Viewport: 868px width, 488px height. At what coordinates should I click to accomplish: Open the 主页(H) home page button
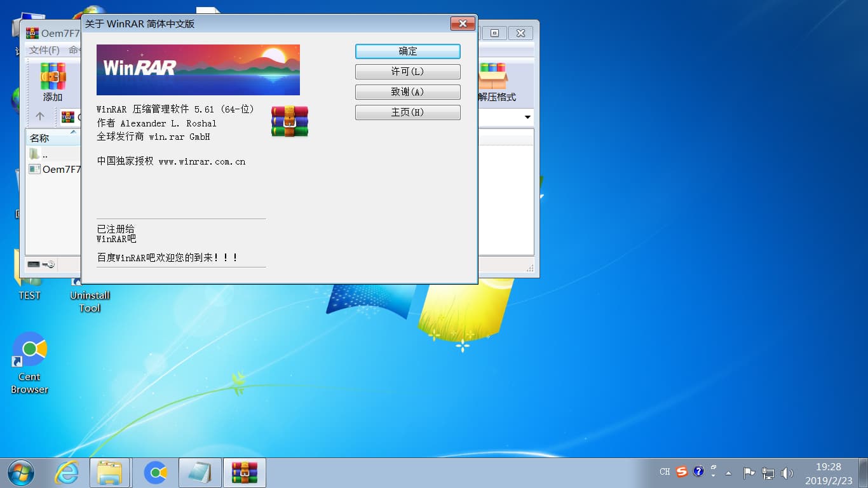[x=407, y=112]
